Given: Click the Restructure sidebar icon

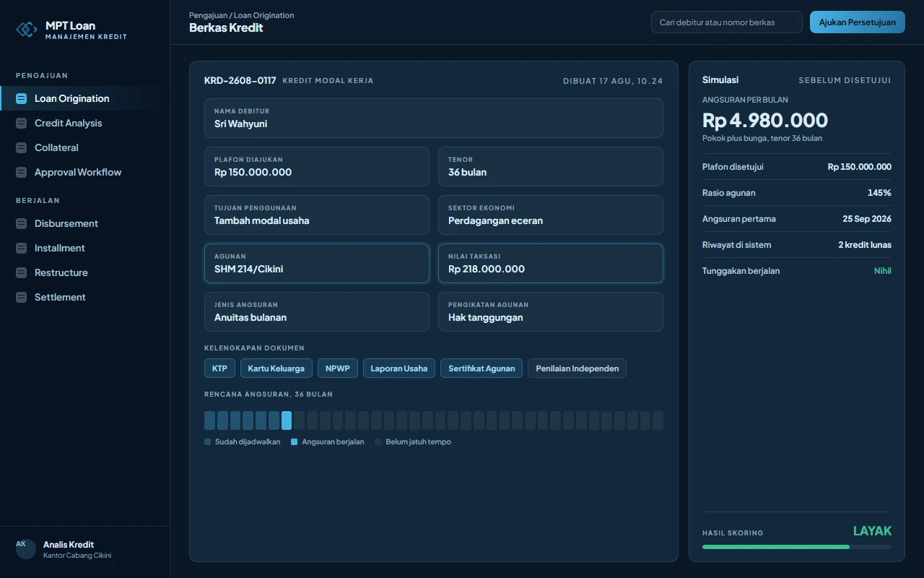Looking at the screenshot, I should click(x=21, y=273).
